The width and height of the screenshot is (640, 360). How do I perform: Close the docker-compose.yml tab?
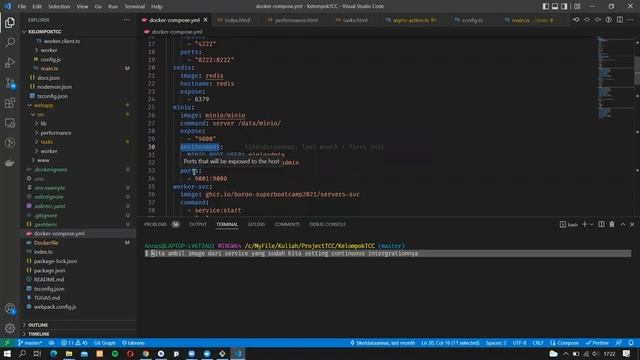point(206,20)
